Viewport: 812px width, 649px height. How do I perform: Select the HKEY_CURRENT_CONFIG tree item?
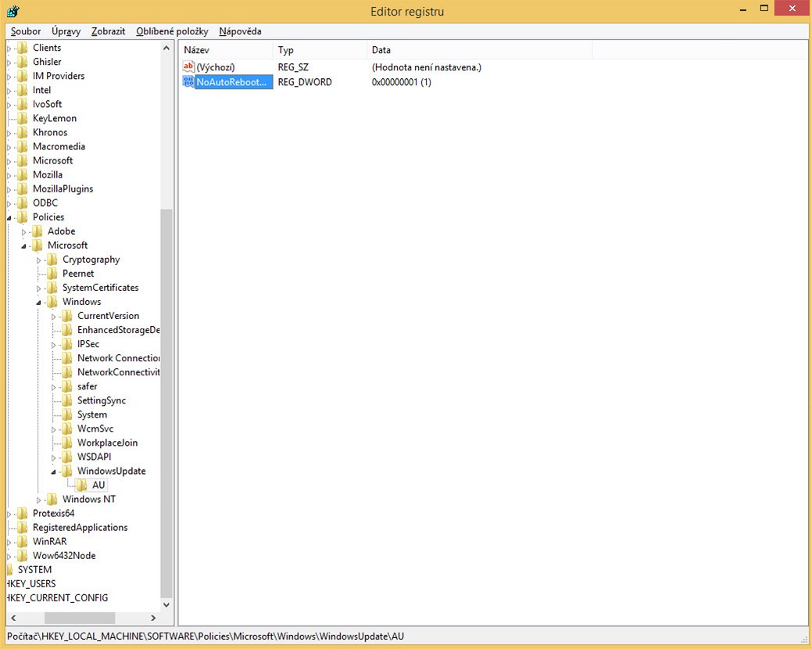click(x=57, y=598)
